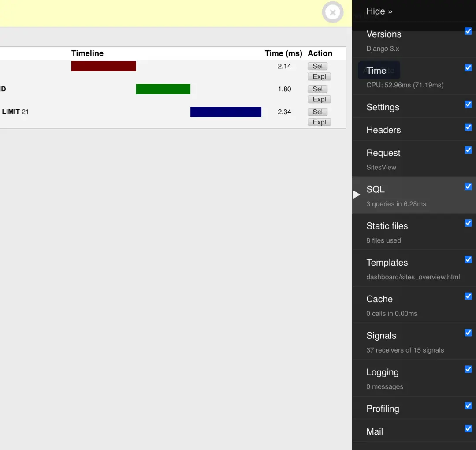
Task: Click Hide » to collapse the toolbar
Action: click(x=379, y=11)
